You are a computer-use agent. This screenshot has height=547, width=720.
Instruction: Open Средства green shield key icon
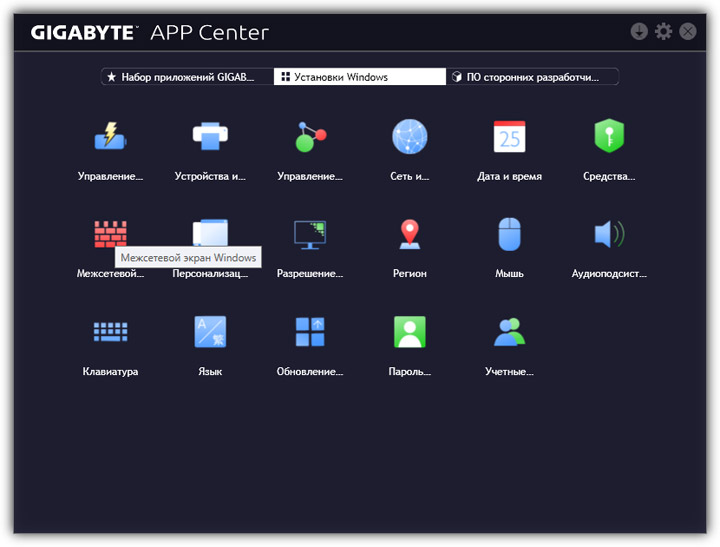609,136
